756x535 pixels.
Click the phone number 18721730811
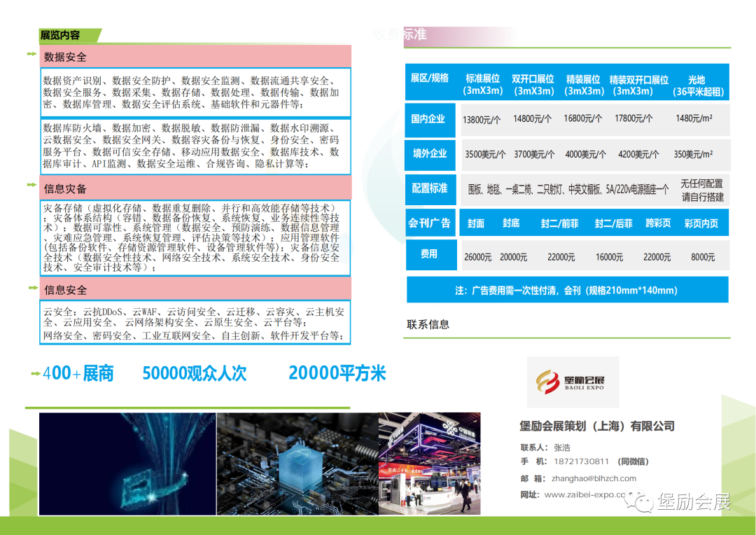point(581,461)
